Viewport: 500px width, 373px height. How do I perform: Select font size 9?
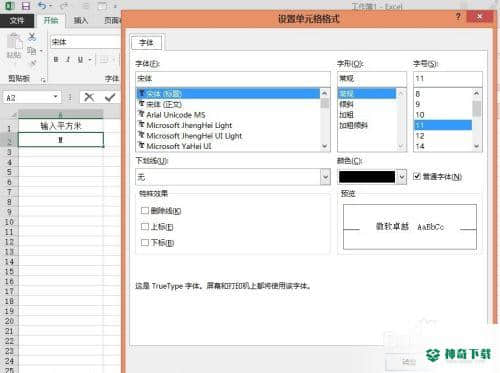[x=443, y=104]
